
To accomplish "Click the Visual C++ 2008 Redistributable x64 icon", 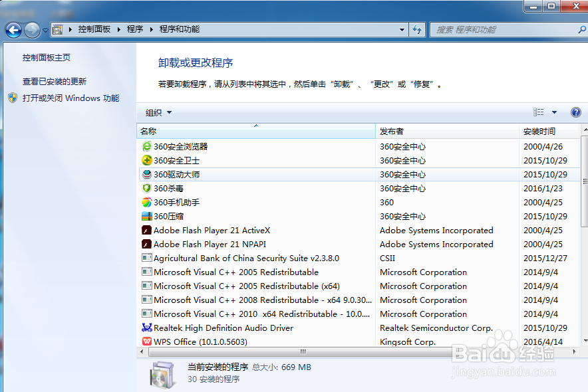I will pyautogui.click(x=146, y=300).
